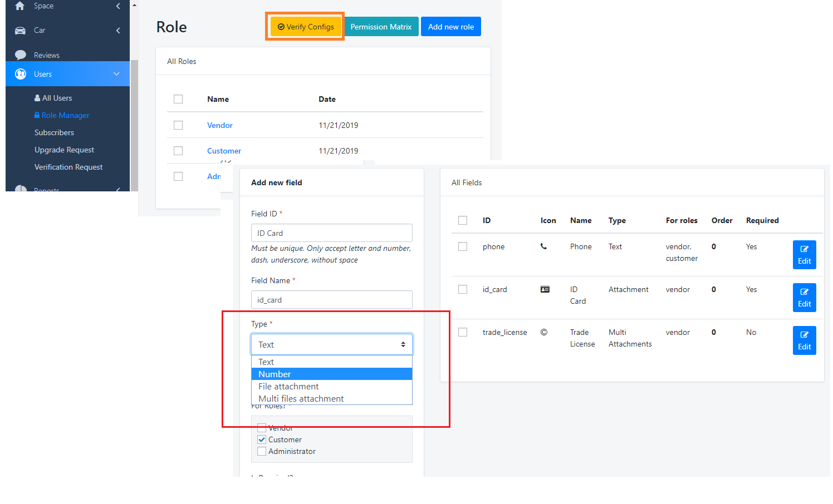833x504 pixels.
Task: Click the phone icon in fields table
Action: tap(543, 246)
